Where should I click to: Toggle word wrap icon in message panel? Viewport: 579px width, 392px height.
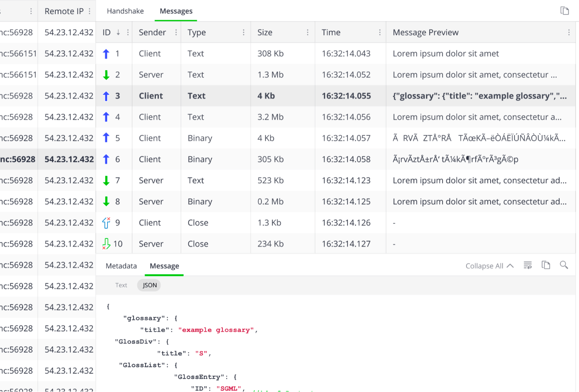click(528, 265)
